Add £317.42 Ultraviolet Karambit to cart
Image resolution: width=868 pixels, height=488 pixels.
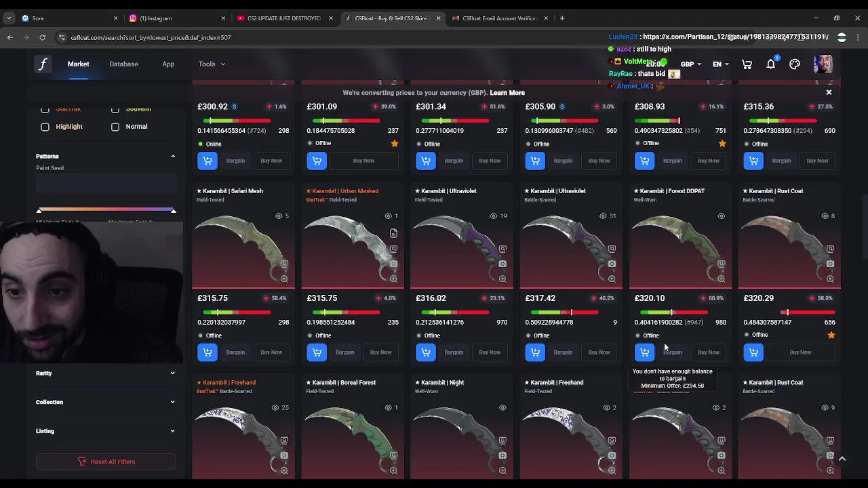pyautogui.click(x=535, y=352)
